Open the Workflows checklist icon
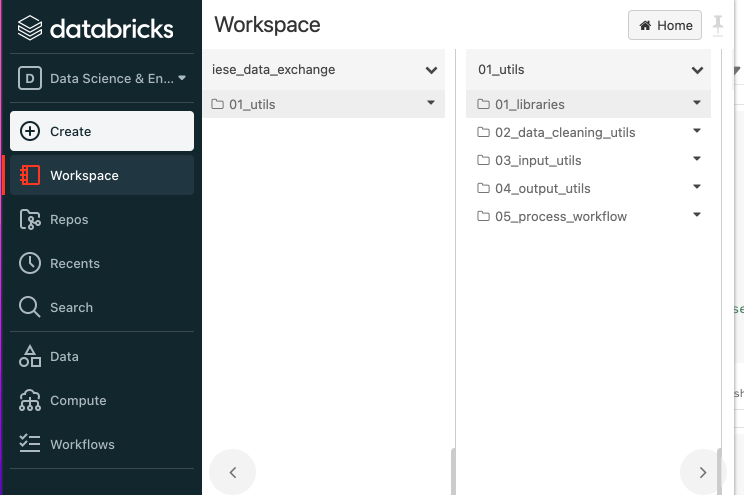The width and height of the screenshot is (744, 495). pos(30,444)
